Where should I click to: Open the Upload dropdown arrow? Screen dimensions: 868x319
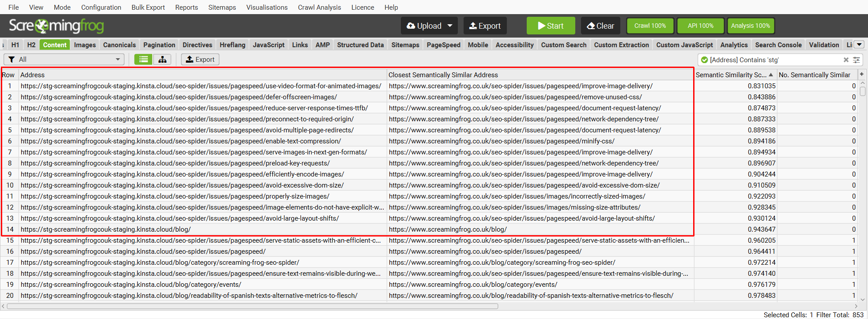(450, 26)
